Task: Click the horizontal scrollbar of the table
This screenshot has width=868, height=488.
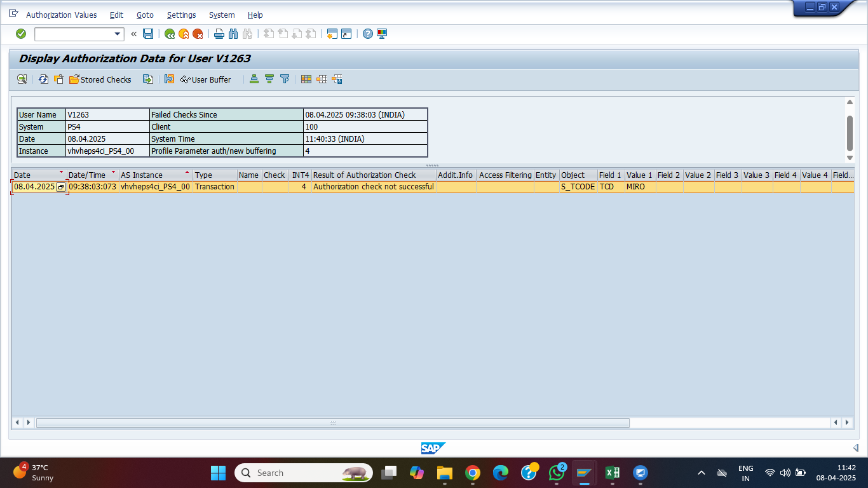Action: coord(332,423)
